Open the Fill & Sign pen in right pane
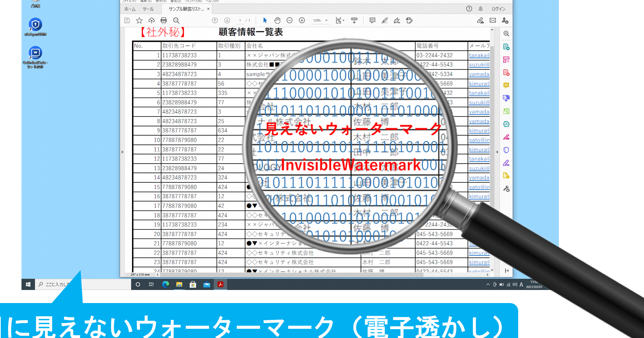Viewport: 644px width, 338px height. tap(506, 163)
